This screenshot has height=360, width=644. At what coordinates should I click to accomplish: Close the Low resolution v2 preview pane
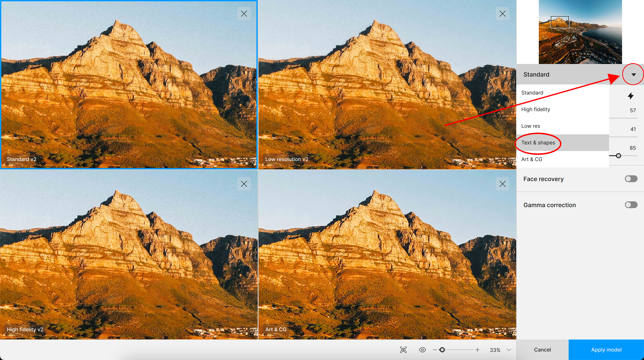pyautogui.click(x=502, y=14)
